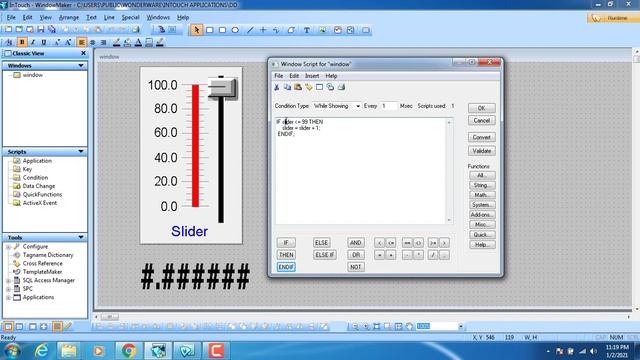
Task: Expand the SQL Access Manager node
Action: 8,280
